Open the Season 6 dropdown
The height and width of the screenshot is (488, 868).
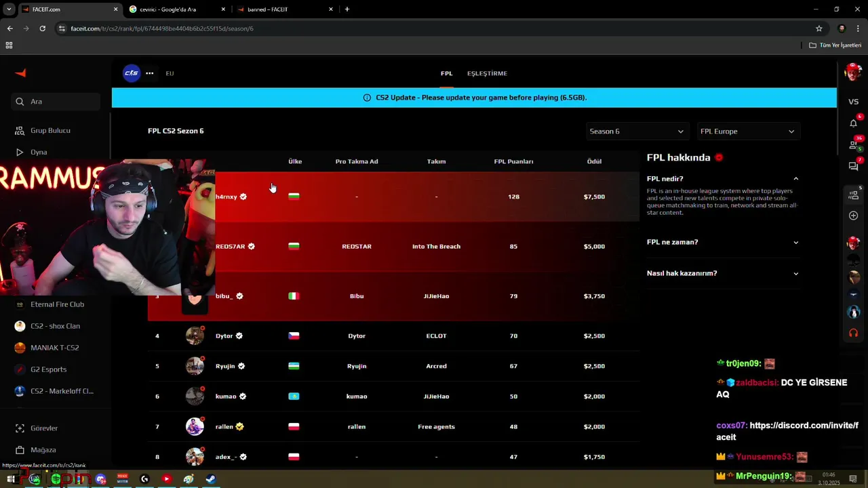coord(636,131)
